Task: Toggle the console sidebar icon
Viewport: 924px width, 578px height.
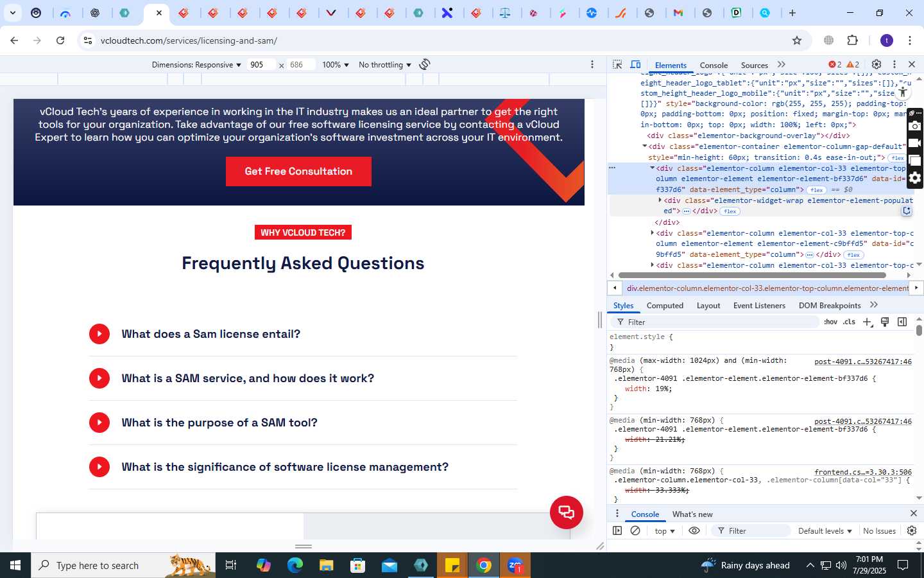Action: coord(617,530)
